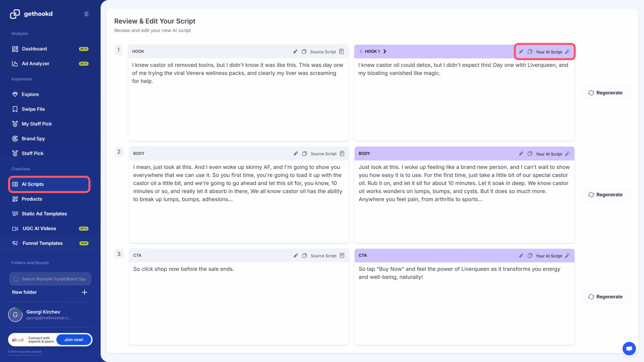Click Source Script document icon in CTA

(342, 255)
